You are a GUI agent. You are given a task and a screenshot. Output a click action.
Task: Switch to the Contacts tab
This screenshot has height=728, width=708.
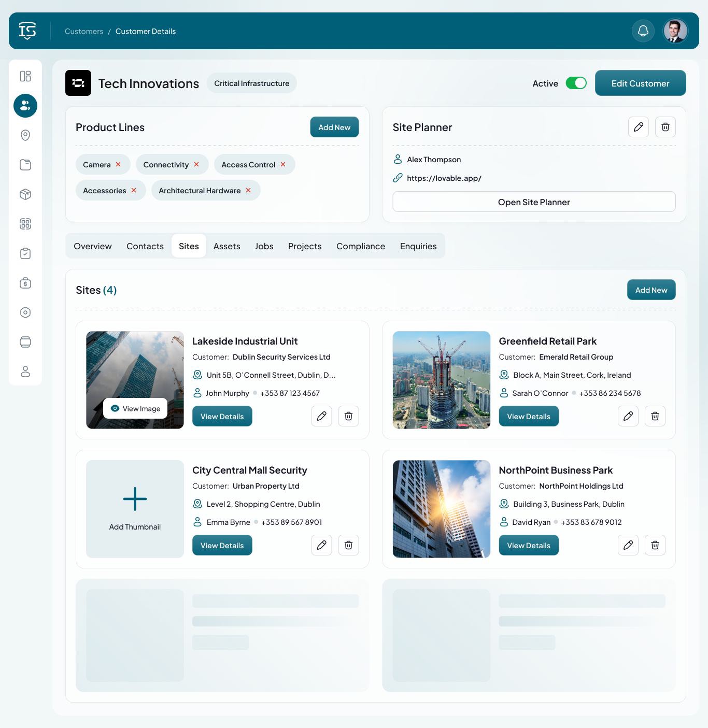[145, 246]
